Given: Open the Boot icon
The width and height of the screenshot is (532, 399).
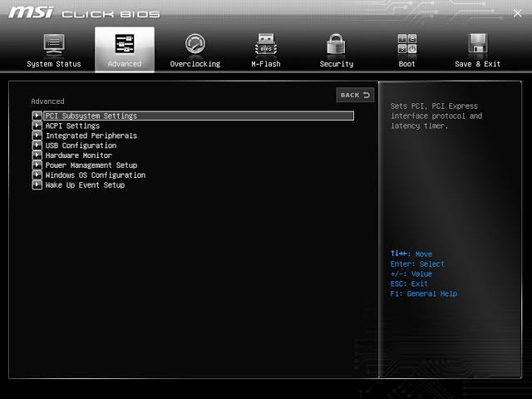Looking at the screenshot, I should coord(406,44).
